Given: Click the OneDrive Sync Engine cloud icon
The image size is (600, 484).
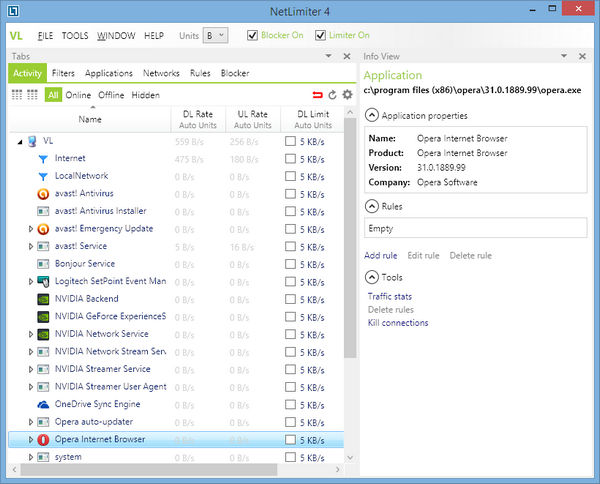Looking at the screenshot, I should pos(43,405).
